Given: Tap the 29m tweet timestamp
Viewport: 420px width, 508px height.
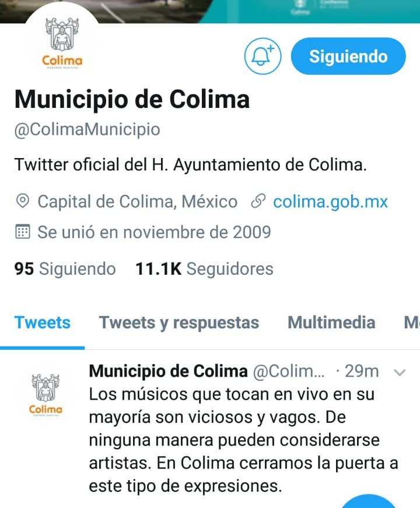Looking at the screenshot, I should [x=362, y=371].
